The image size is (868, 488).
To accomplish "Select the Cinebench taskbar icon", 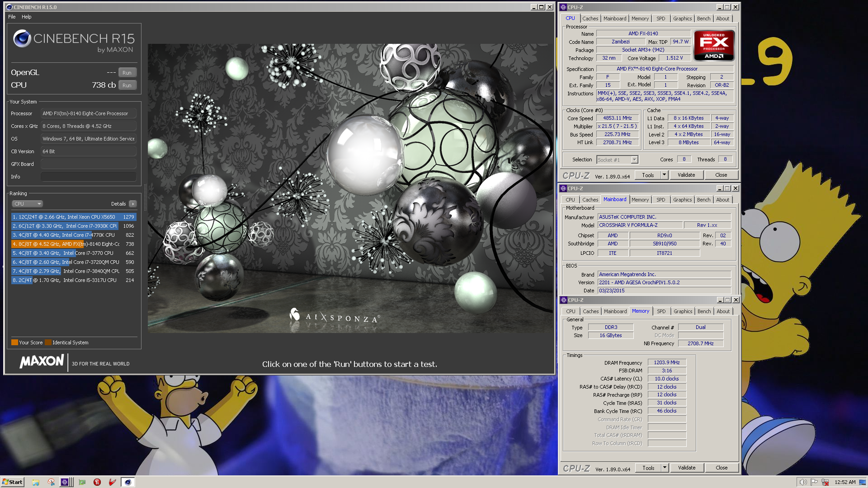I will coord(128,482).
